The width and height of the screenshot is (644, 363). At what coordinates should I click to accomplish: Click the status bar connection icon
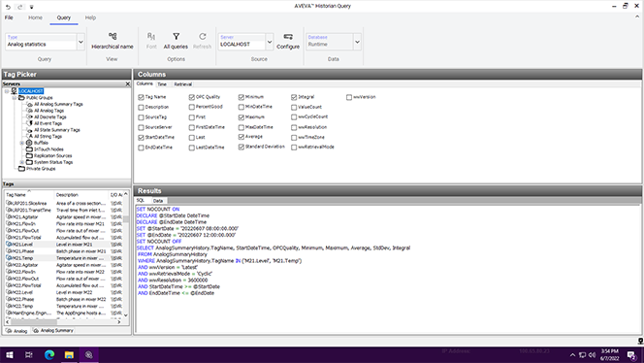pos(640,341)
